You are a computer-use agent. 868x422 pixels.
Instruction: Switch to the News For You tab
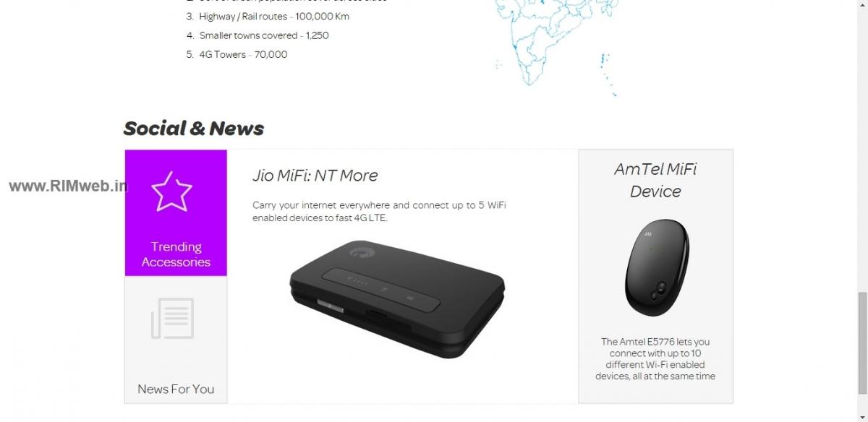tap(176, 340)
